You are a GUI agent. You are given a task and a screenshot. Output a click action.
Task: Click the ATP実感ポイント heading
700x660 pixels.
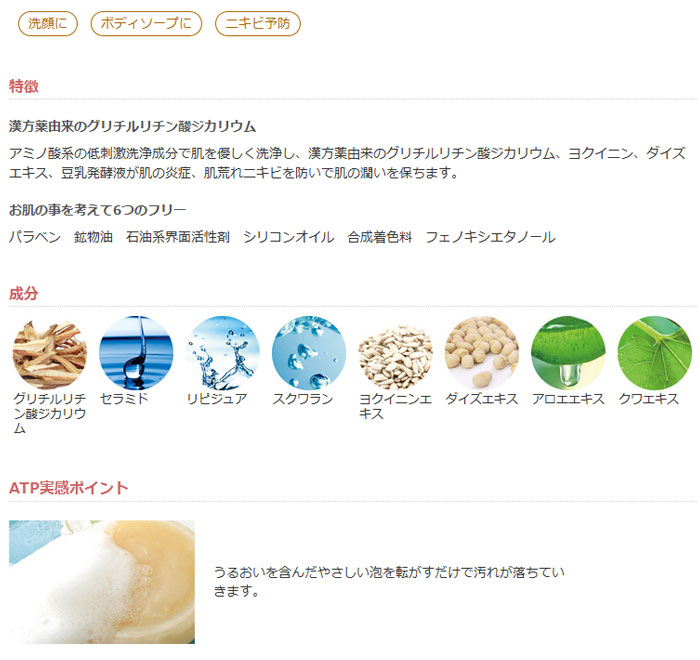point(68,488)
